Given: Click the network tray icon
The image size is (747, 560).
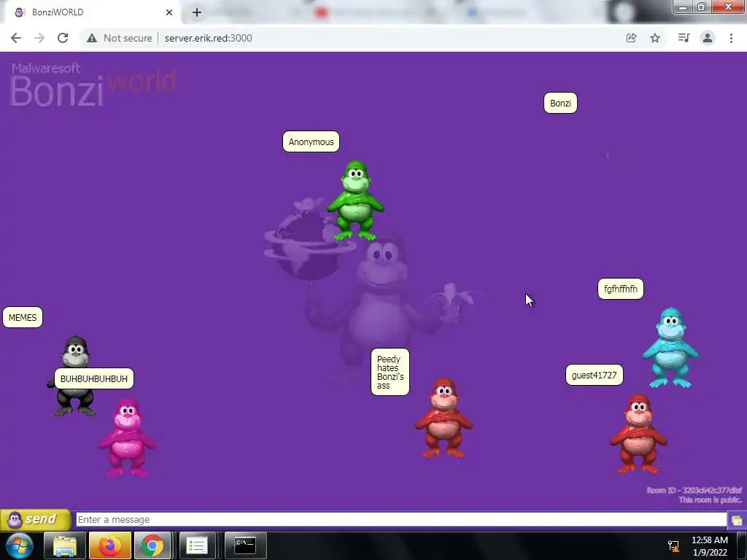Looking at the screenshot, I should pyautogui.click(x=673, y=546).
